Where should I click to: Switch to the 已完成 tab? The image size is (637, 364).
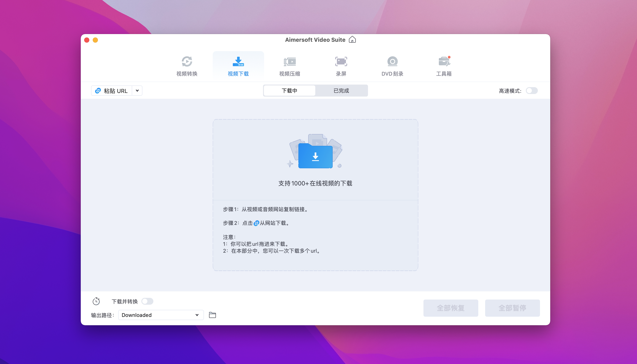tap(341, 91)
